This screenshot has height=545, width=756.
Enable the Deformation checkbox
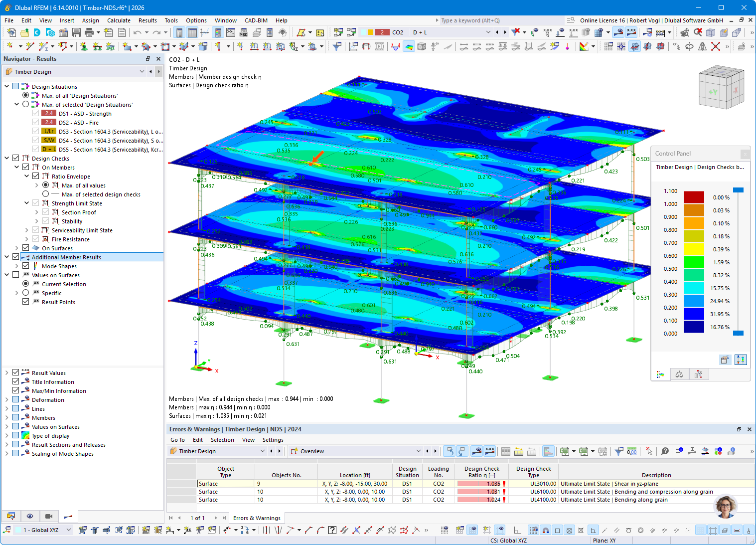tap(15, 399)
